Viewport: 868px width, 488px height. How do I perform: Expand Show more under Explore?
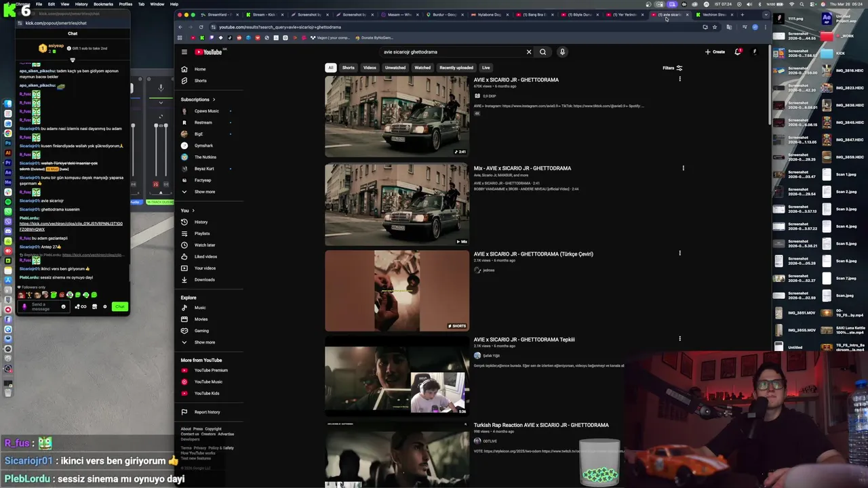pos(203,342)
